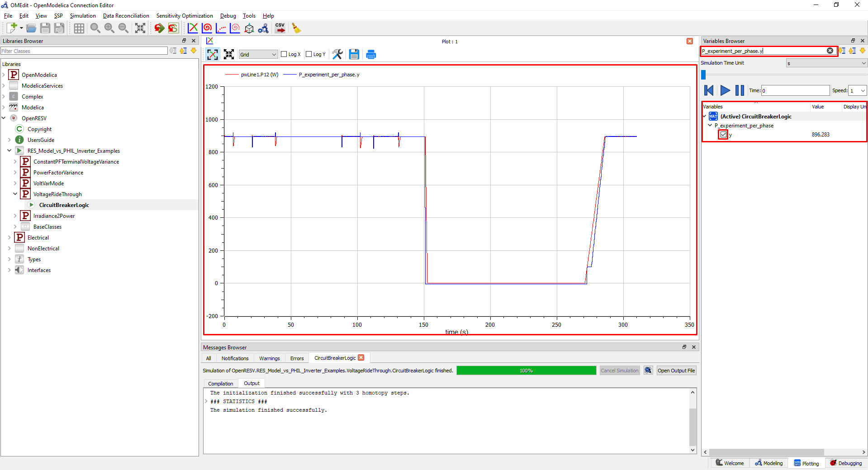868x470 pixels.
Task: Click the Time value input field
Action: [x=795, y=90]
